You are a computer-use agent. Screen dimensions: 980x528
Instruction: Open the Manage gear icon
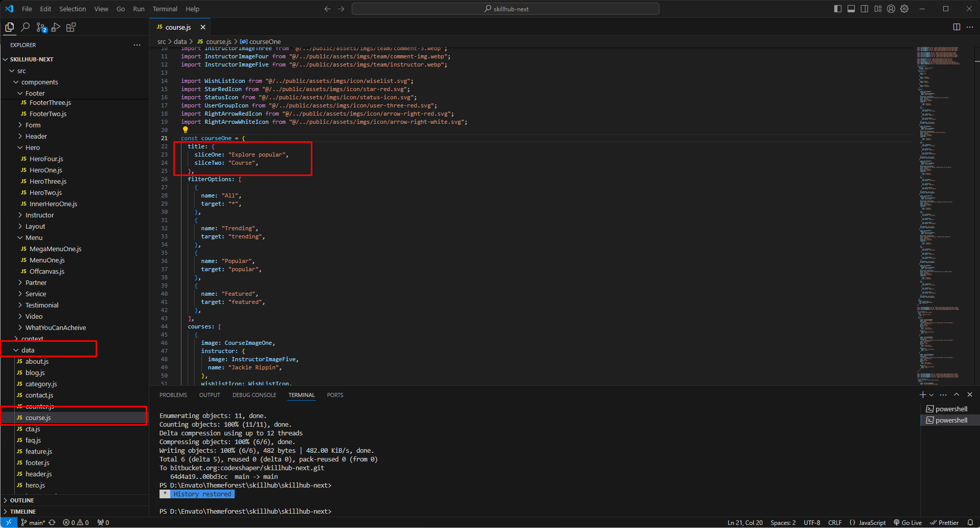pyautogui.click(x=904, y=9)
